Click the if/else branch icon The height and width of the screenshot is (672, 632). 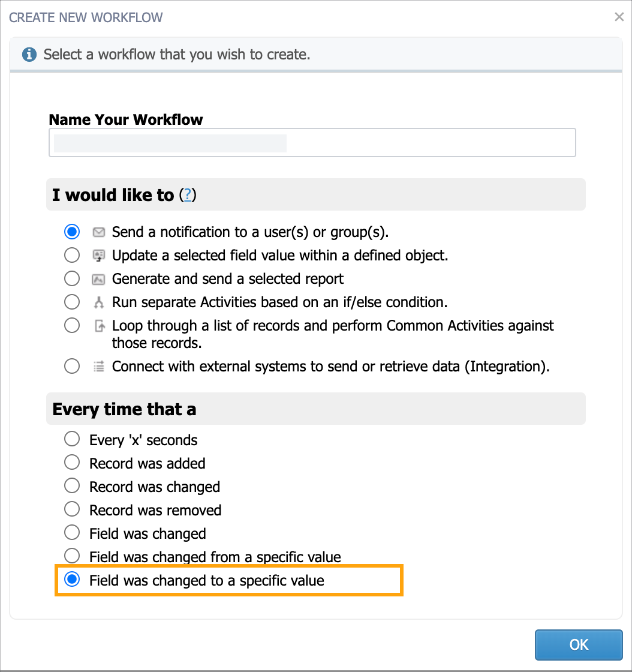[99, 302]
